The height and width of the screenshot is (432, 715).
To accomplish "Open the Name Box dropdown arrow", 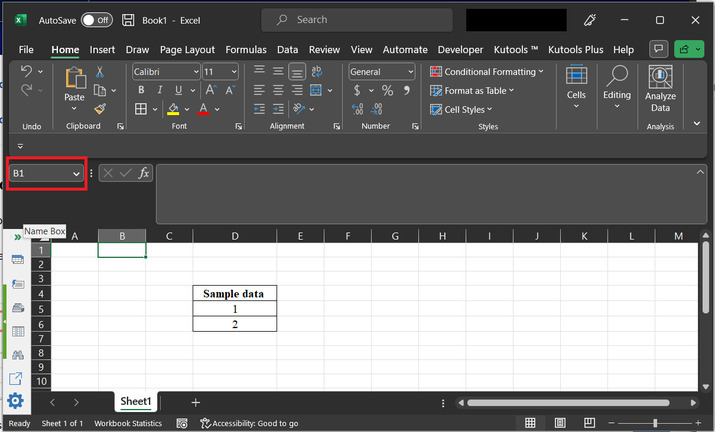I will [x=76, y=174].
